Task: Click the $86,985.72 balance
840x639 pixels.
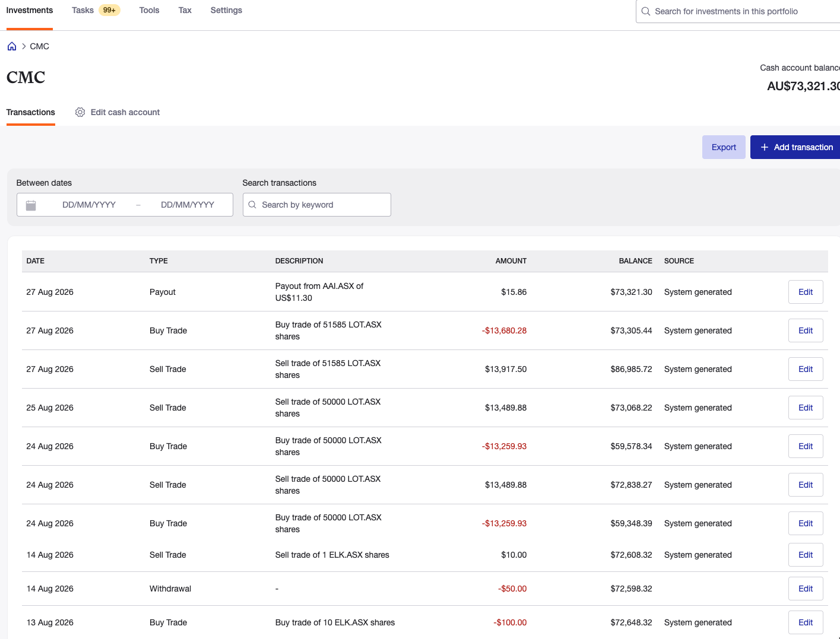Action: click(632, 369)
